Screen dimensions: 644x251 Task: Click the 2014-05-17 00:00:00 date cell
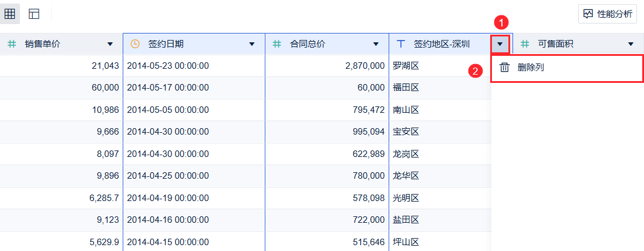(168, 88)
